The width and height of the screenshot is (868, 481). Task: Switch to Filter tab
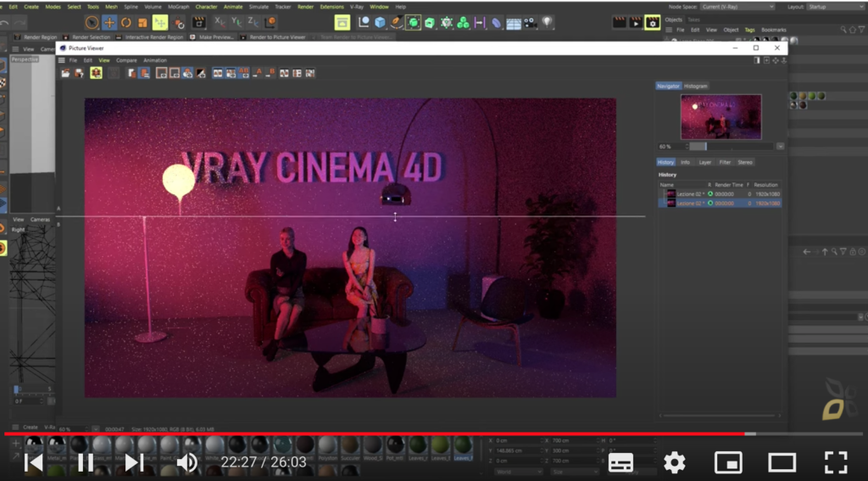(725, 162)
